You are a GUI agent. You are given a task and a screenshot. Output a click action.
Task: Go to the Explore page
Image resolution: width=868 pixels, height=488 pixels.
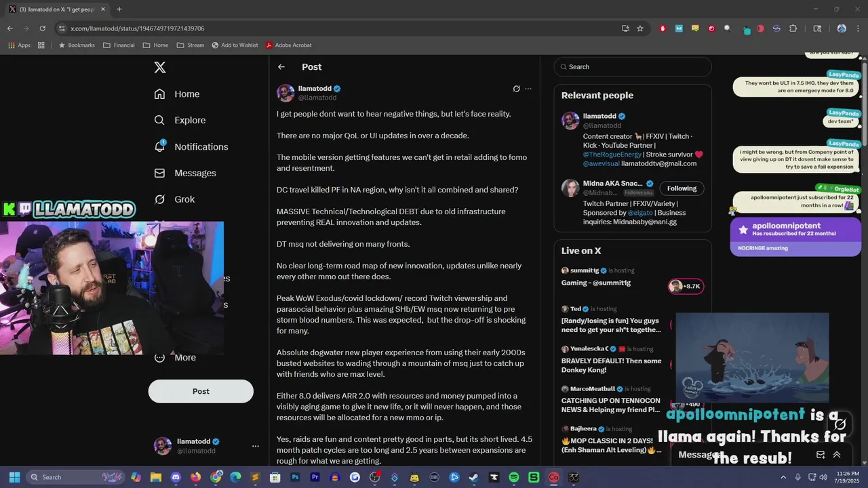pos(180,120)
